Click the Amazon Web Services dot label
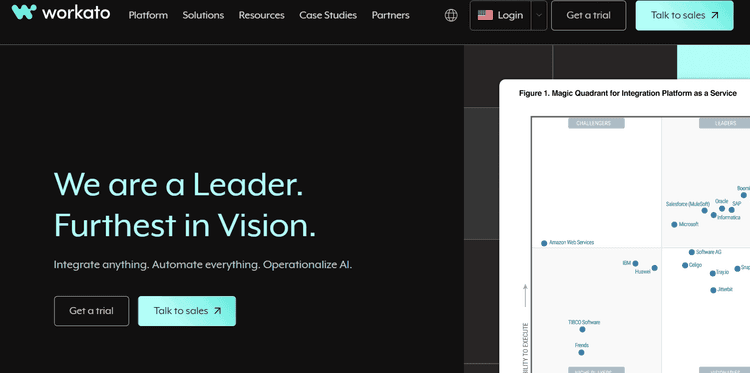The width and height of the screenshot is (750, 373). pos(572,242)
